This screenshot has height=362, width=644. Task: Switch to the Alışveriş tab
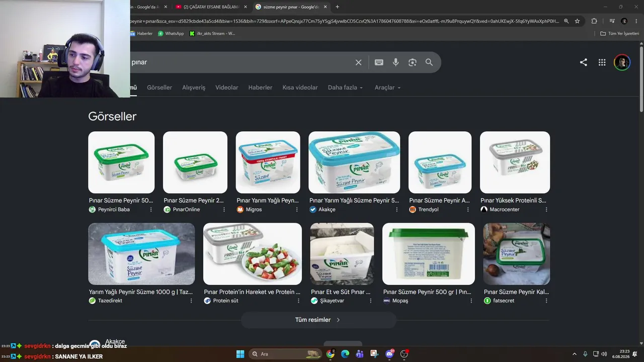(x=194, y=87)
